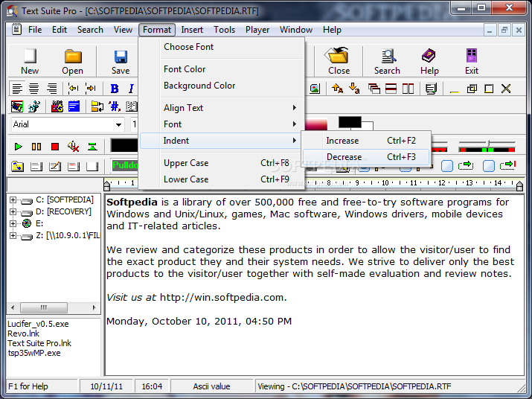This screenshot has width=532, height=399.
Task: Select Lucifer_v0.5.exe in file list
Action: 38,324
